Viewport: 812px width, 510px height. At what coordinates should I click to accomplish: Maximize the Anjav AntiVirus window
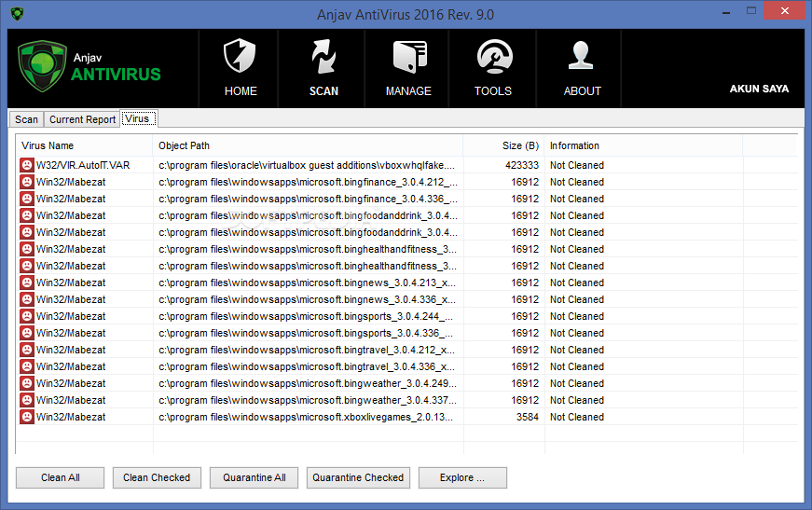(750, 11)
